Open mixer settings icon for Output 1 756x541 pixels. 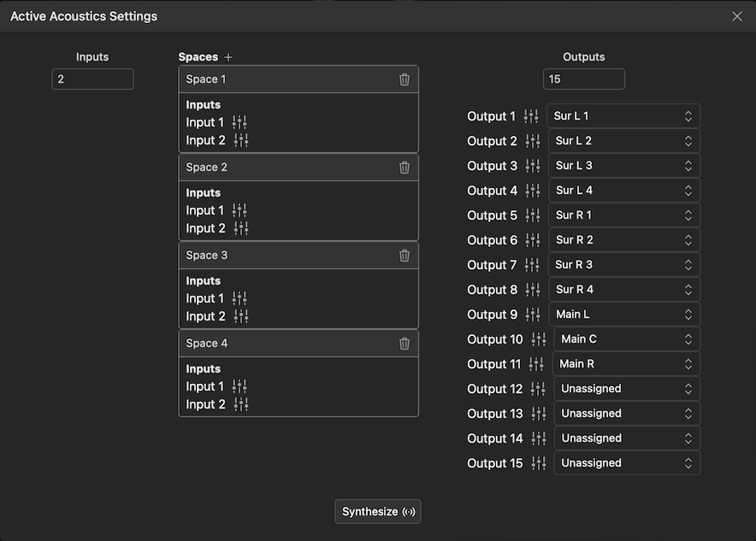click(x=531, y=116)
